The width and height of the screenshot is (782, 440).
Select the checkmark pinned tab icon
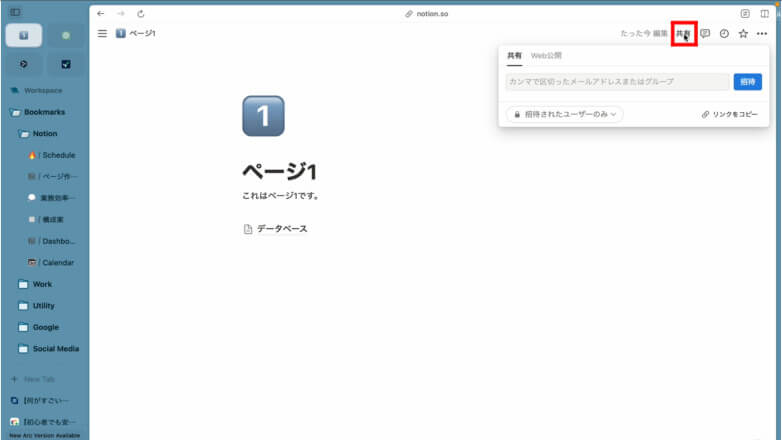point(66,64)
